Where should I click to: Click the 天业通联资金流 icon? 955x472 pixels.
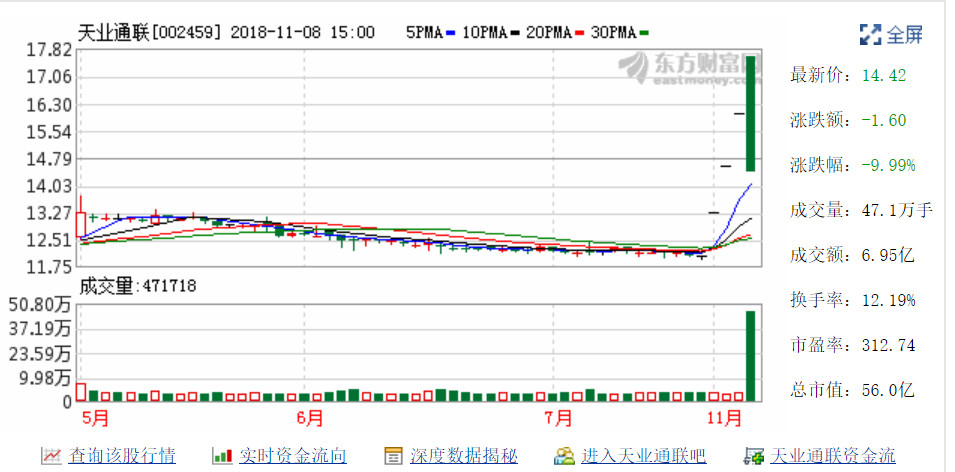(754, 455)
